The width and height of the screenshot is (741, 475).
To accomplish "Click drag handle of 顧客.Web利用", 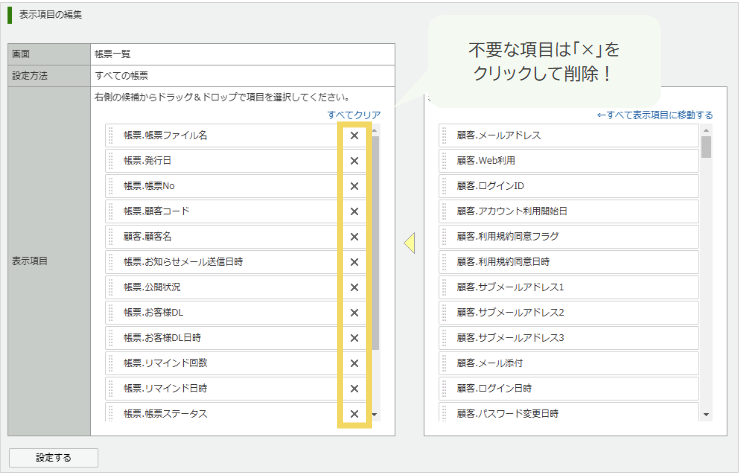I will [446, 160].
